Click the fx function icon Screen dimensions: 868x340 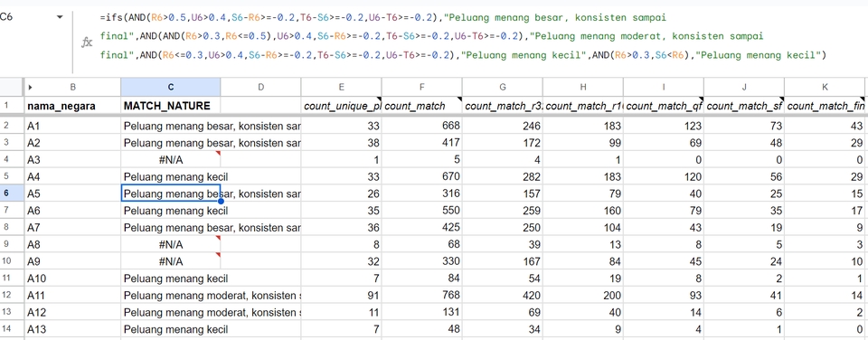pos(87,42)
